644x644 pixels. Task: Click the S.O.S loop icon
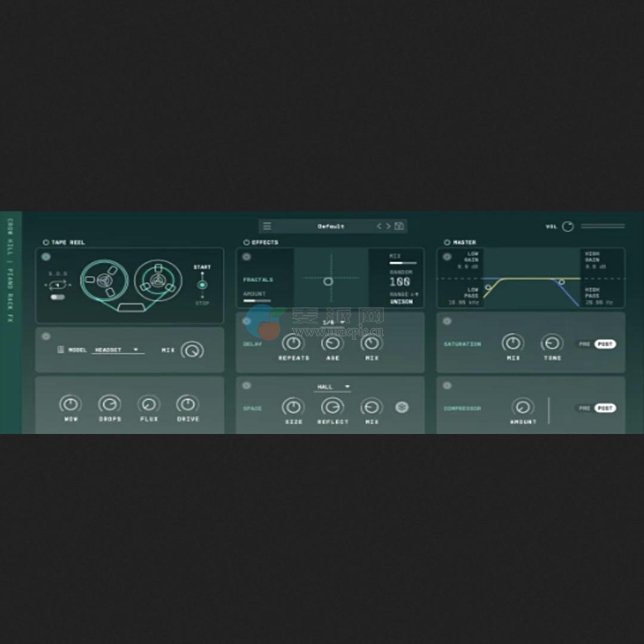coord(58,285)
